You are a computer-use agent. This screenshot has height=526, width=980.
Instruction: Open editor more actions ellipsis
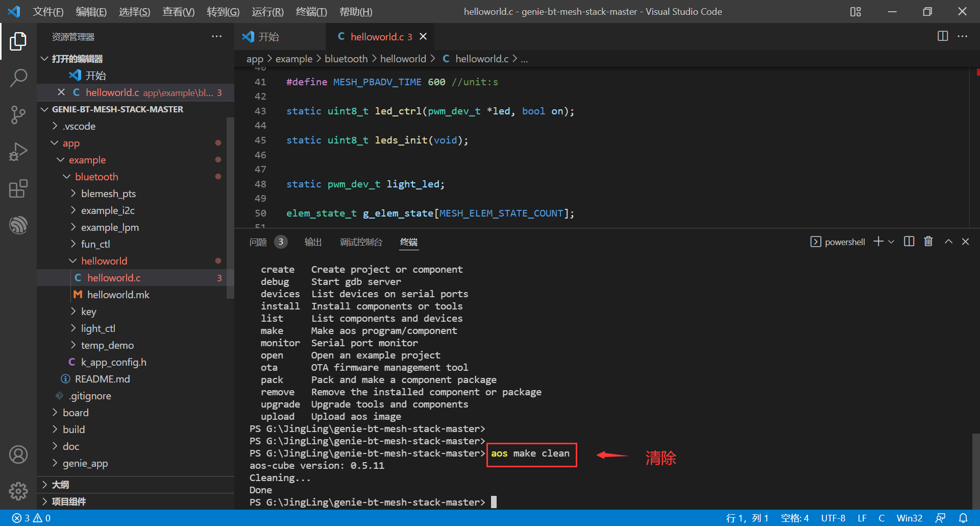[962, 36]
